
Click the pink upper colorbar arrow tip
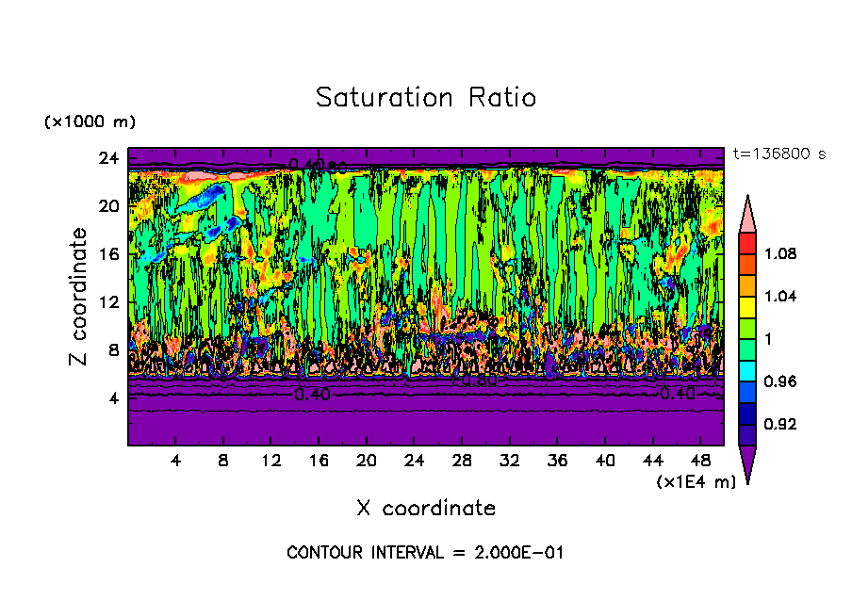747,214
